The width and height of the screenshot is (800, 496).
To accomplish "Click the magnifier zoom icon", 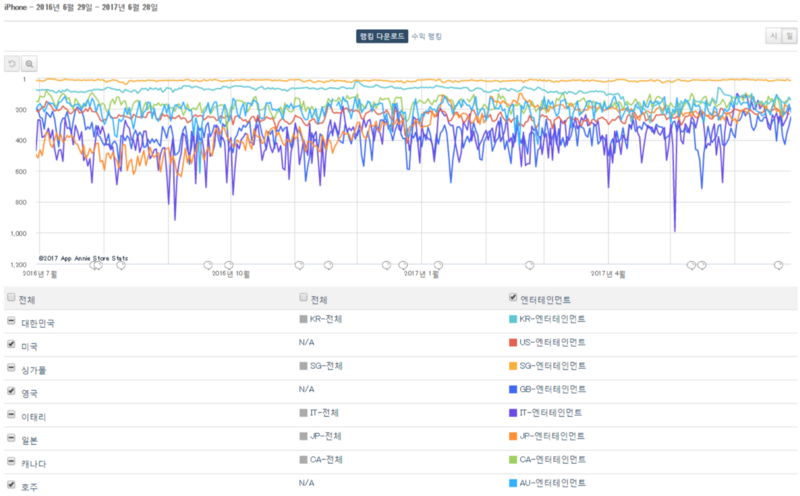I will tap(29, 64).
